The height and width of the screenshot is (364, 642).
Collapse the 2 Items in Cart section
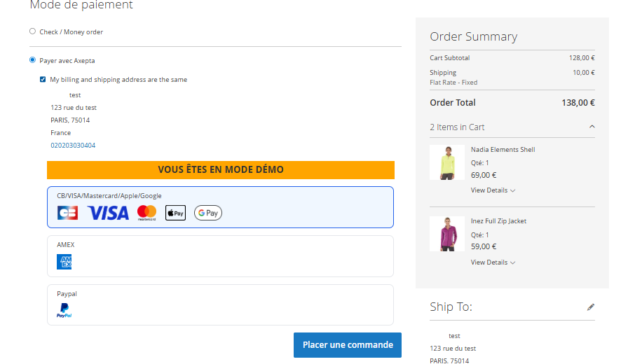[592, 127]
